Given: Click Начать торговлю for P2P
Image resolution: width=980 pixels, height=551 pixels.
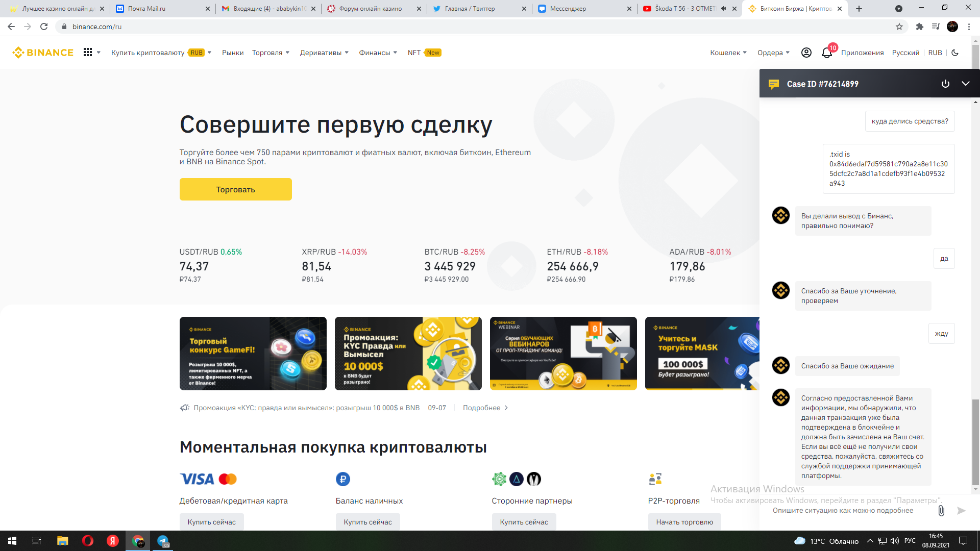Looking at the screenshot, I should coord(684,522).
